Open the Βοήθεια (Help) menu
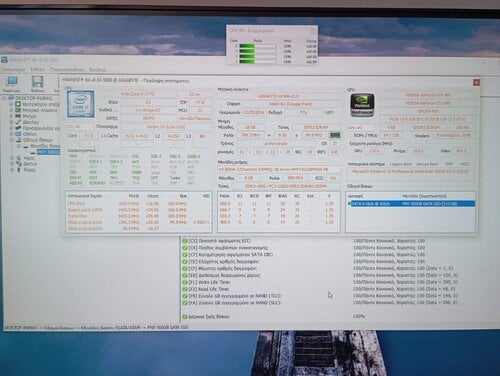The image size is (500, 376). [98, 70]
